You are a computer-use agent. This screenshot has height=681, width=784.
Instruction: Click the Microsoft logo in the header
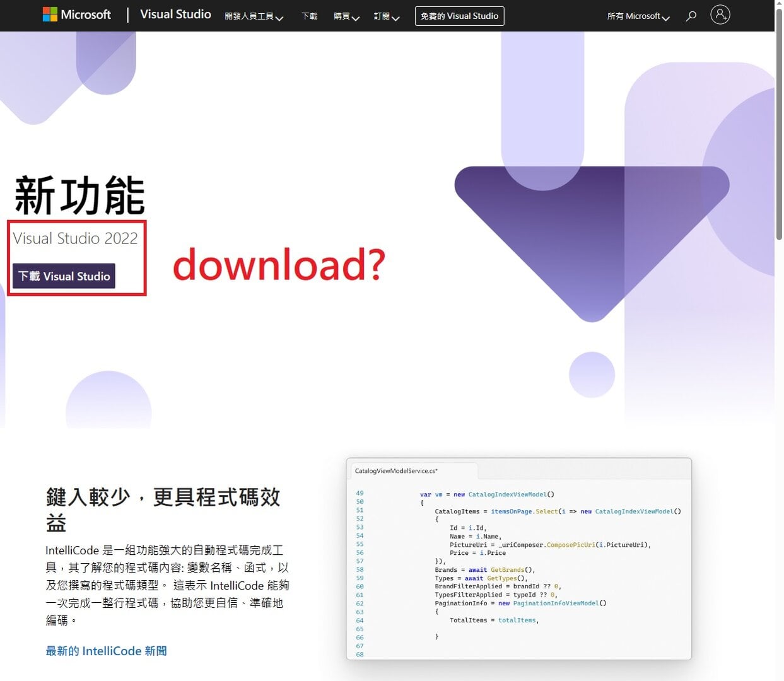tap(76, 15)
